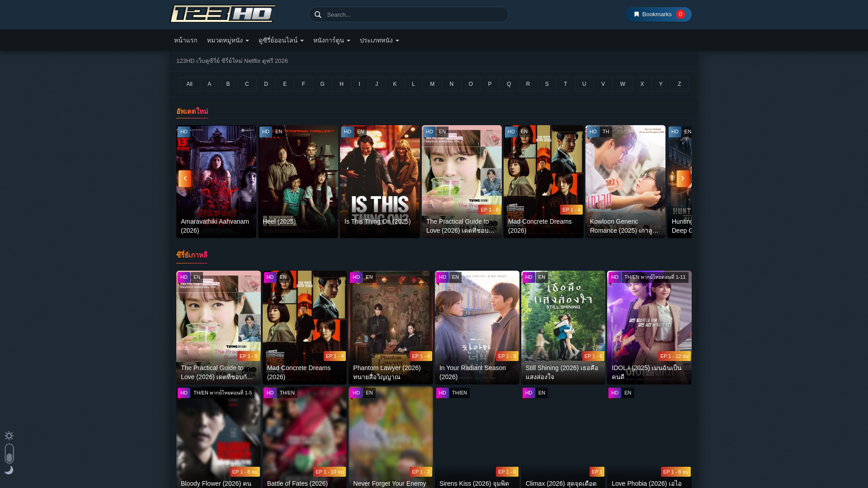Open IDOL I (2025) series card
The width and height of the screenshot is (868, 488).
[x=649, y=328]
